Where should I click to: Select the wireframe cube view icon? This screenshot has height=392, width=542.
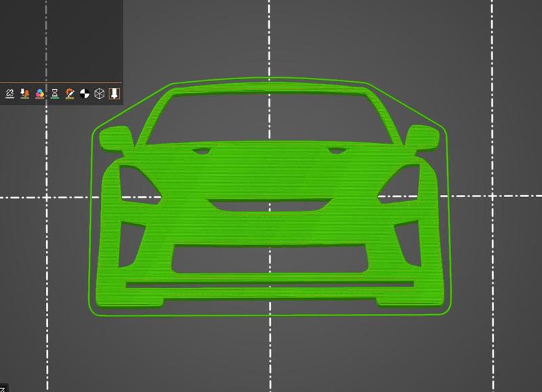pyautogui.click(x=99, y=93)
